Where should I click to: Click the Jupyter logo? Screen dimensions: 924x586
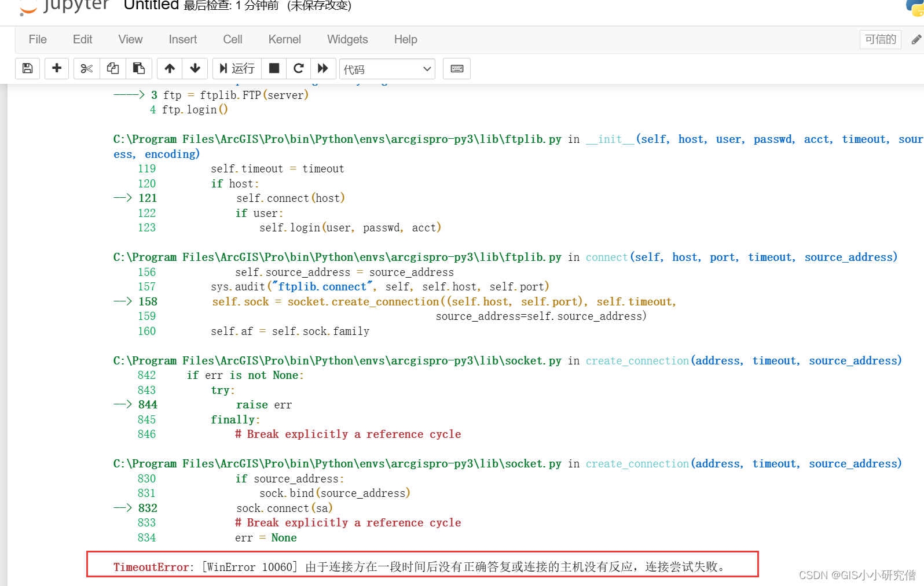(64, 6)
